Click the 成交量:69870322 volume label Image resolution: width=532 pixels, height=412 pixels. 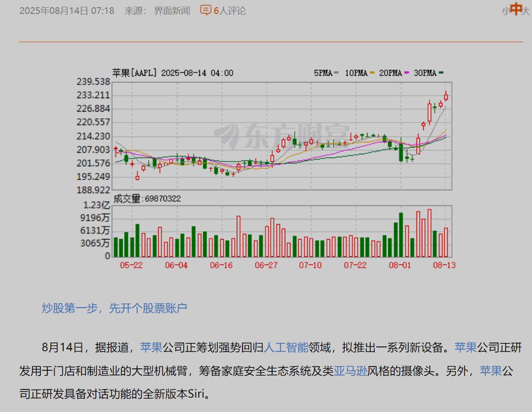click(147, 199)
